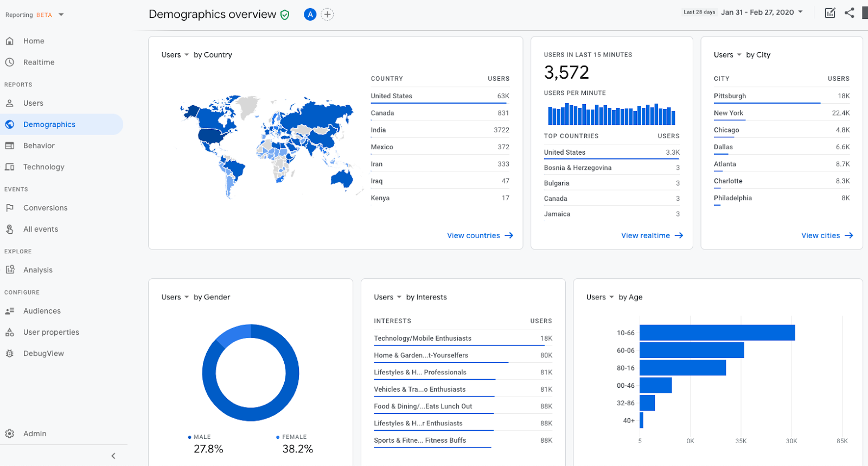The width and height of the screenshot is (868, 466).
Task: Click the India country row
Action: point(440,130)
